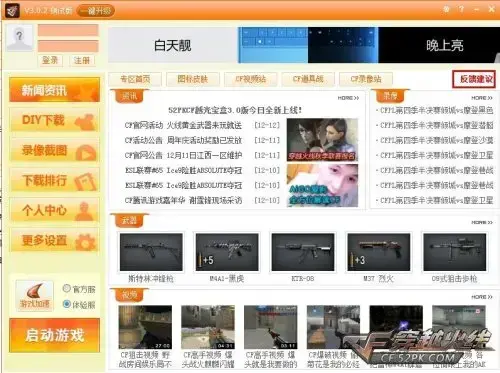Click the 游戏加速 game accelerator icon
The height and width of the screenshot is (373, 500).
[x=35, y=295]
